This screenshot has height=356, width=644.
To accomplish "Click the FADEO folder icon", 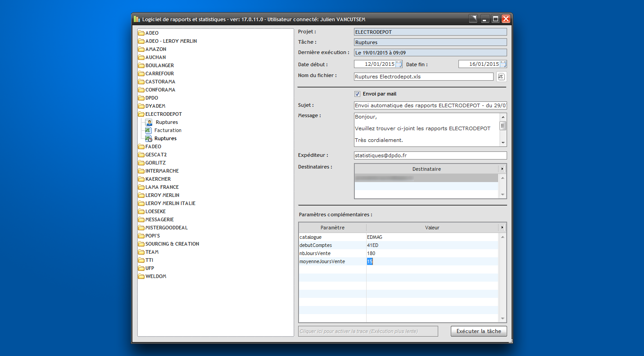I will (x=141, y=146).
